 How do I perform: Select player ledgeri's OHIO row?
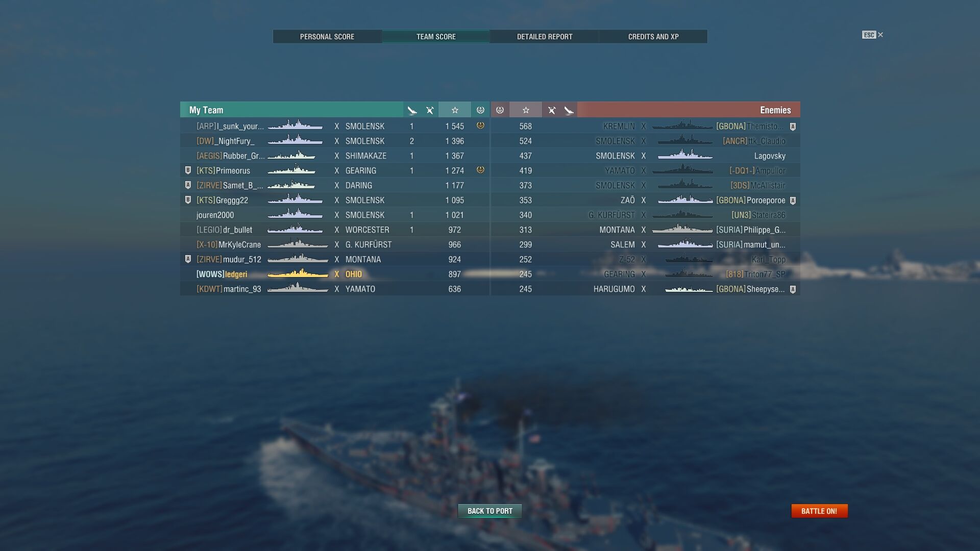335,274
